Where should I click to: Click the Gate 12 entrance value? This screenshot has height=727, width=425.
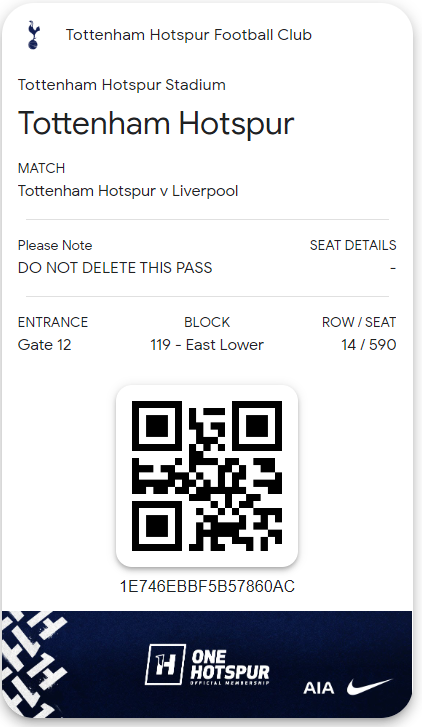(45, 347)
